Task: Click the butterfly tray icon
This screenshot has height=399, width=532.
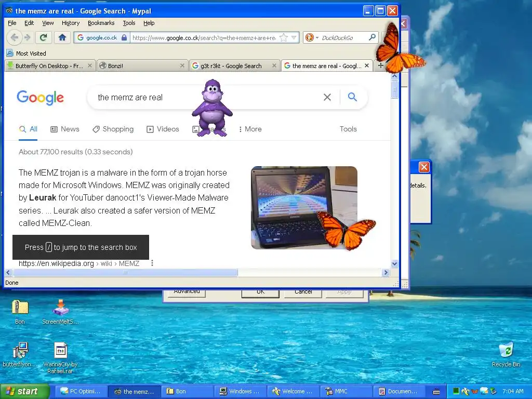Action: 475,391
